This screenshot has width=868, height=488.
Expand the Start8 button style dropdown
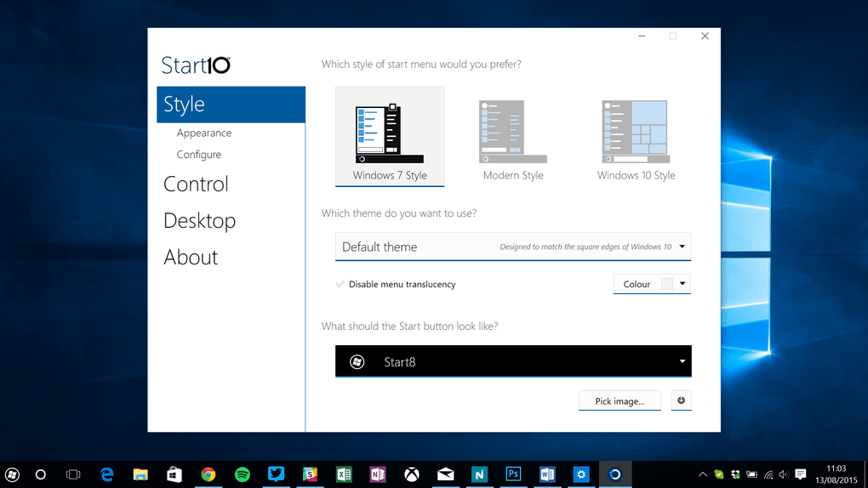point(513,361)
